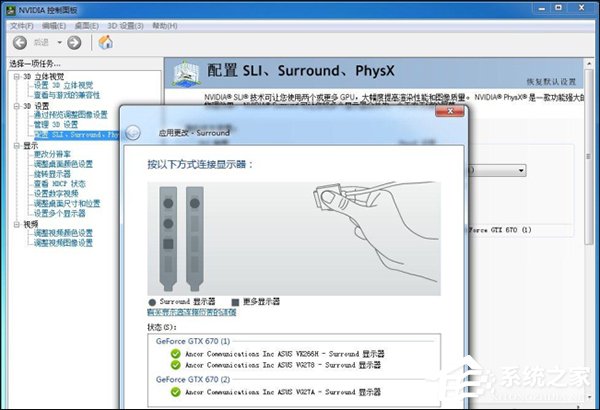600x410 pixels.
Task: Click the Surround 显示器 legend circle
Action: click(152, 302)
